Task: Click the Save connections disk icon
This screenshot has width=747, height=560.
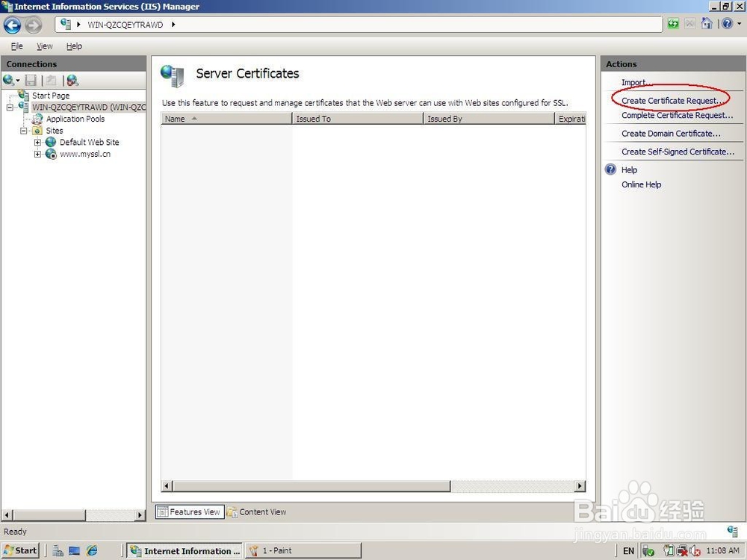Action: pyautogui.click(x=31, y=80)
